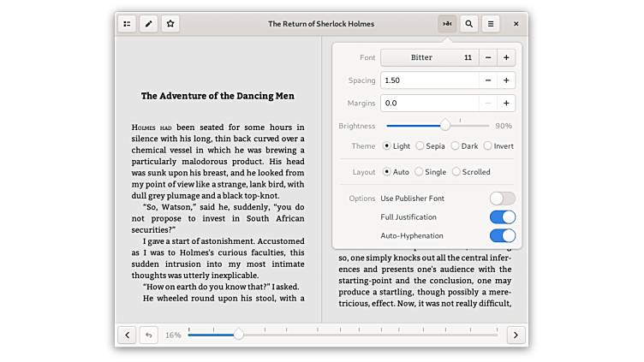Viewport: 644px width, 362px height.
Task: Click the Margins value field
Action: coord(428,103)
